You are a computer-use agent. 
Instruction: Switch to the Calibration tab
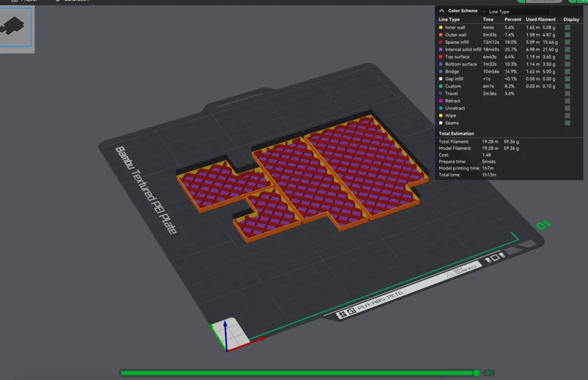click(73, 1)
